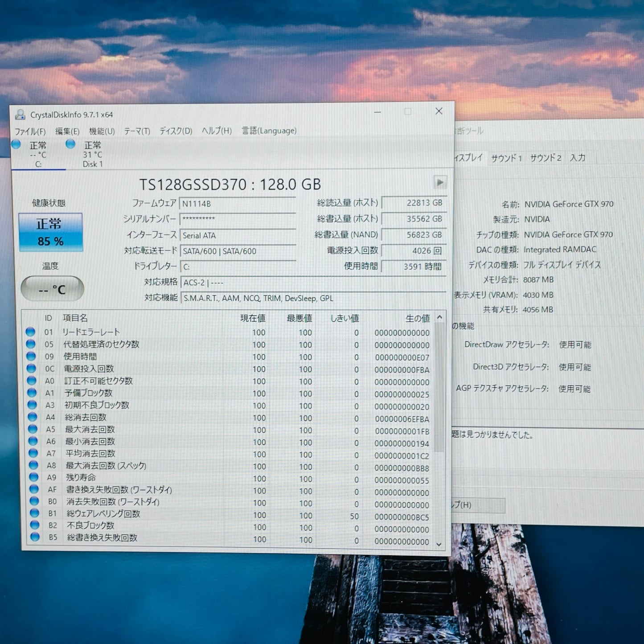Click status circle for row AF 書き換え失敗回数
Image resolution: width=644 pixels, height=644 pixels.
click(34, 489)
